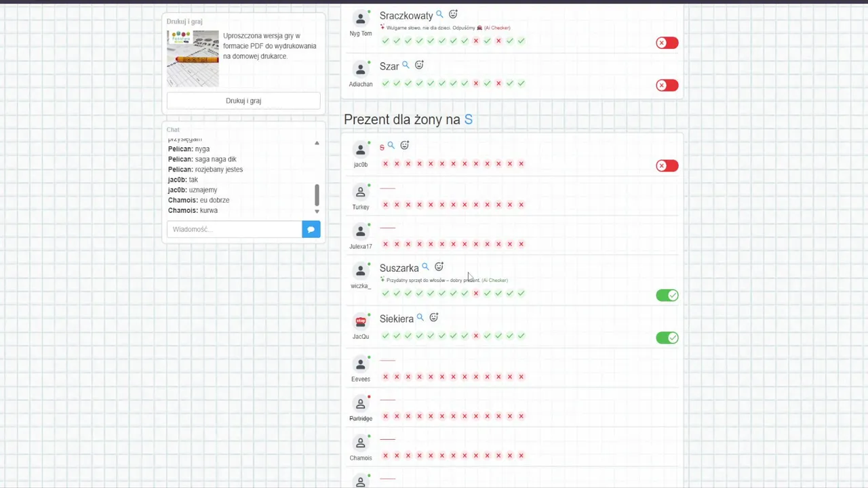Click emoji reaction icon next to Sraczkowaty
This screenshot has width=868, height=488.
453,14
